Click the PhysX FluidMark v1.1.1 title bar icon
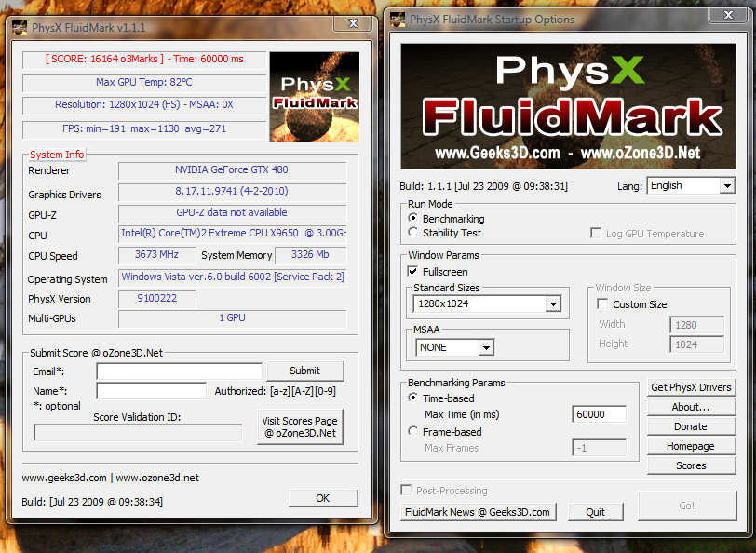The width and height of the screenshot is (756, 553). tap(20, 28)
